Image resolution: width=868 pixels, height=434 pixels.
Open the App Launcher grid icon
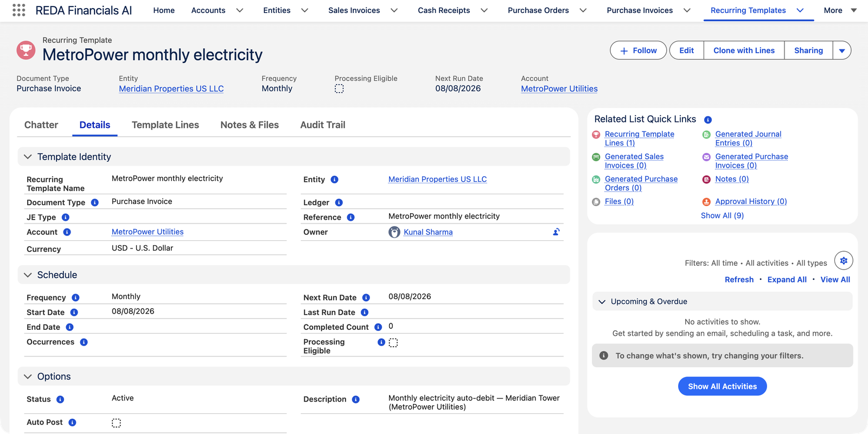[18, 10]
